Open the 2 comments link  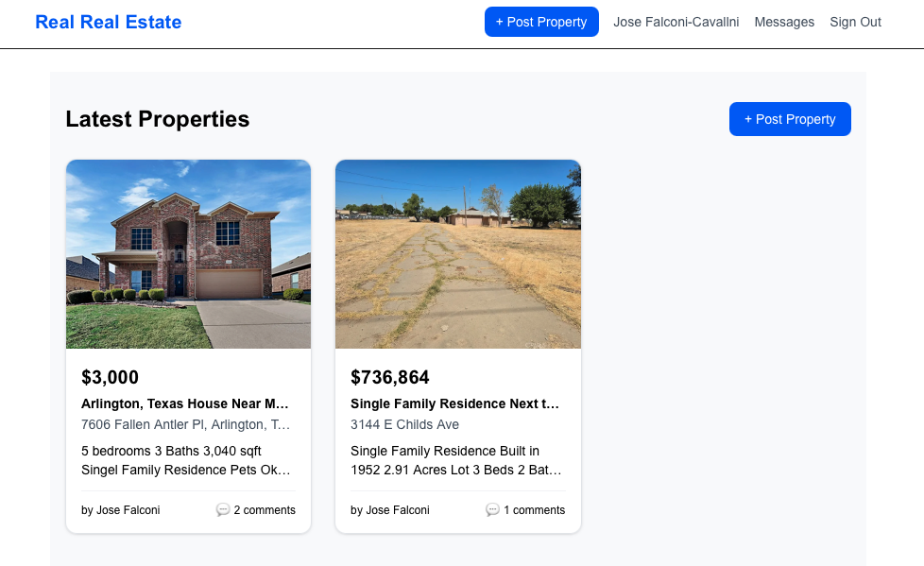265,510
